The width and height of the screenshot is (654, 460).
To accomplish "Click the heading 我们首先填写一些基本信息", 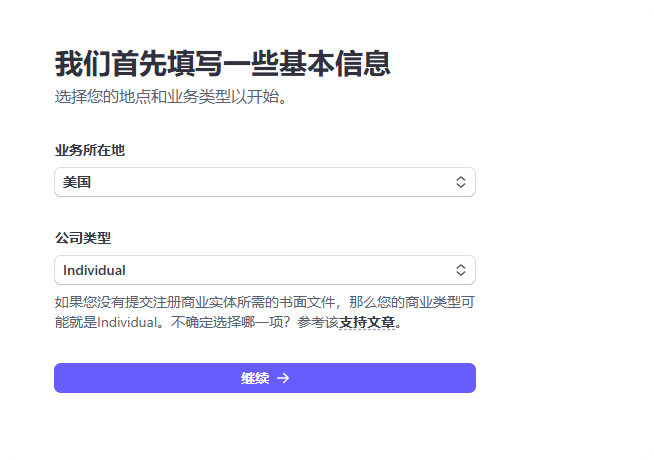I will click(222, 64).
